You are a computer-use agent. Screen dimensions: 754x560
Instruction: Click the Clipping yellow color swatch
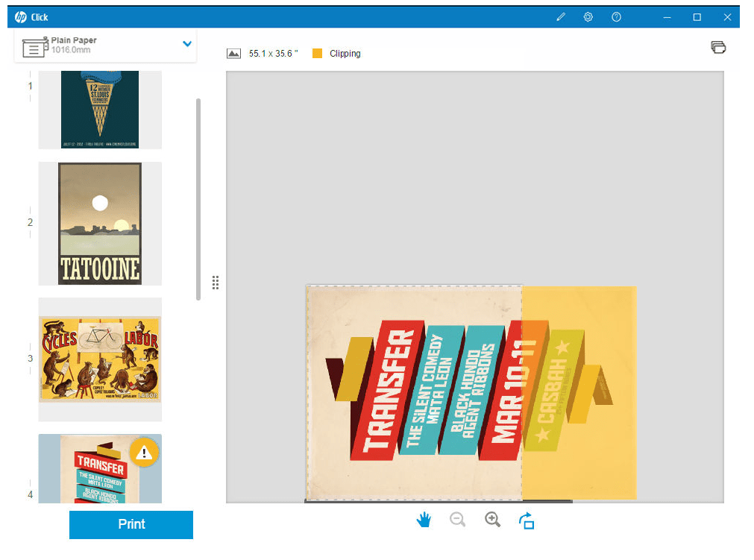[x=318, y=53]
